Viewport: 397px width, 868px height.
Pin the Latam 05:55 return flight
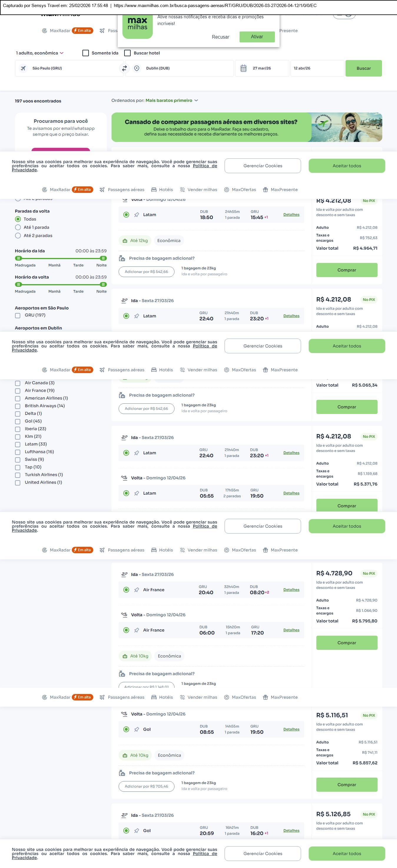tap(136, 493)
